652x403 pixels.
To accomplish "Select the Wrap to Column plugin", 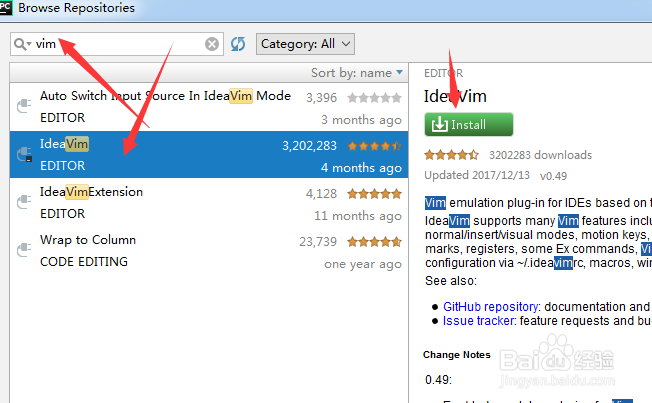I will click(209, 251).
